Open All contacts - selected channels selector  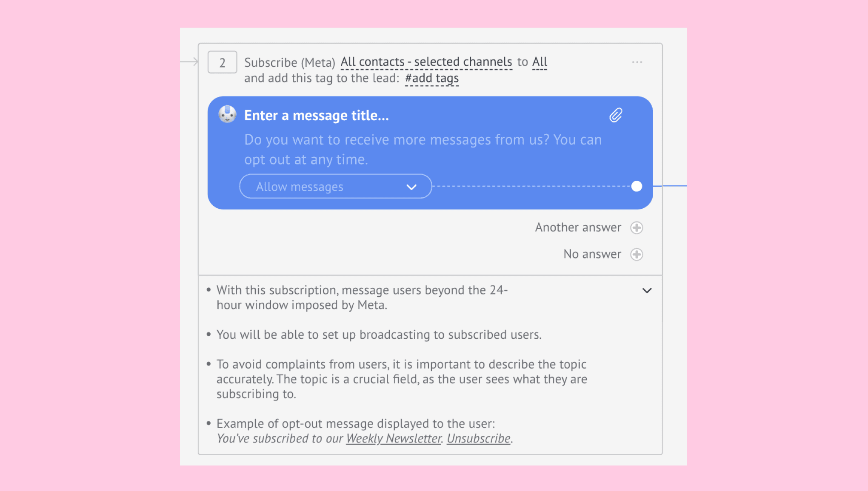(x=426, y=62)
